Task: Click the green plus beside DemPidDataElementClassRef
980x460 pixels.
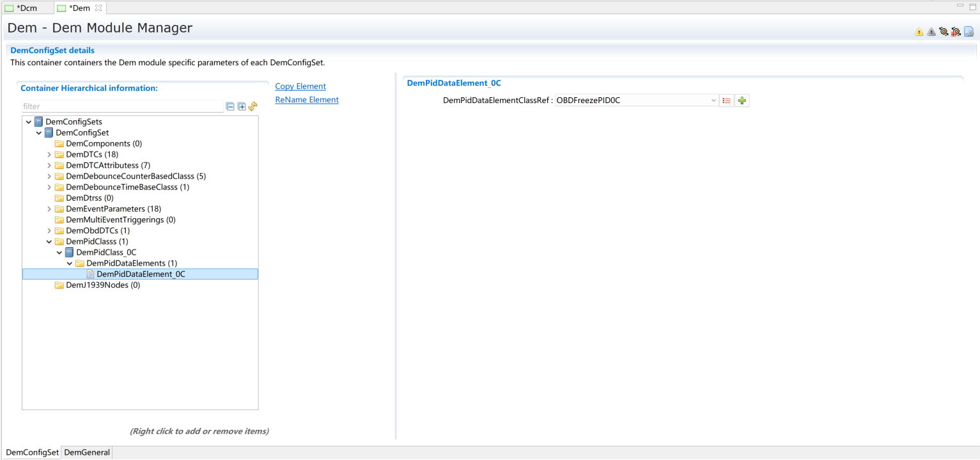Action: tap(742, 100)
